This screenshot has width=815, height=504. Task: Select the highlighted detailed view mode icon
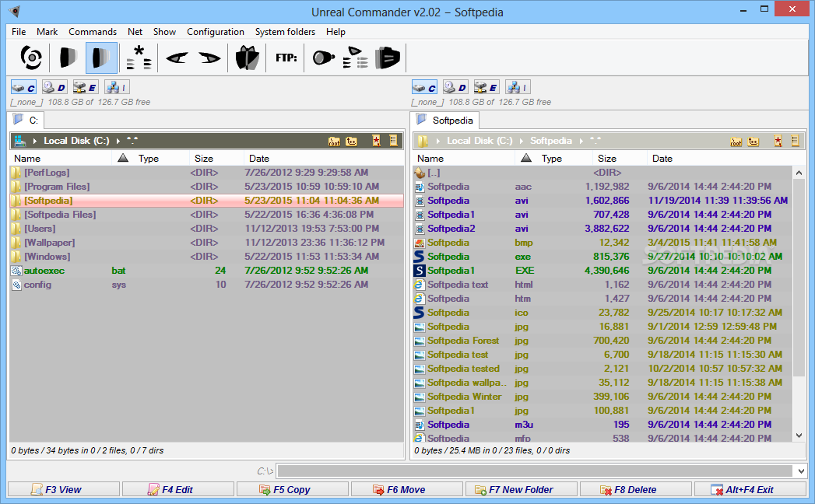[x=101, y=58]
